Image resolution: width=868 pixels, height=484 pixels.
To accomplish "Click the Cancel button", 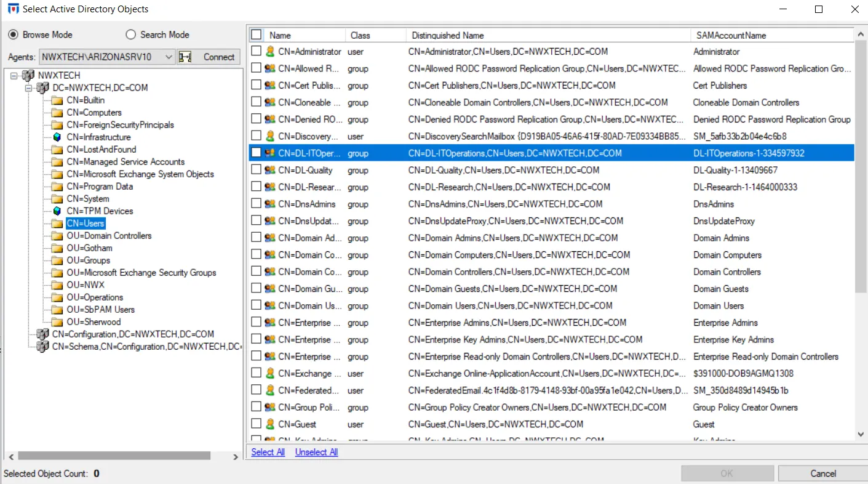I will [822, 474].
